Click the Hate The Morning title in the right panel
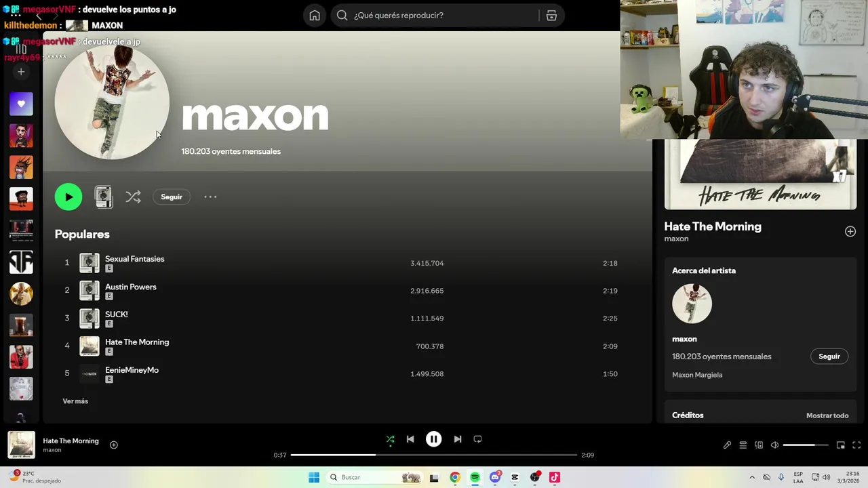868x488 pixels. [x=713, y=226]
